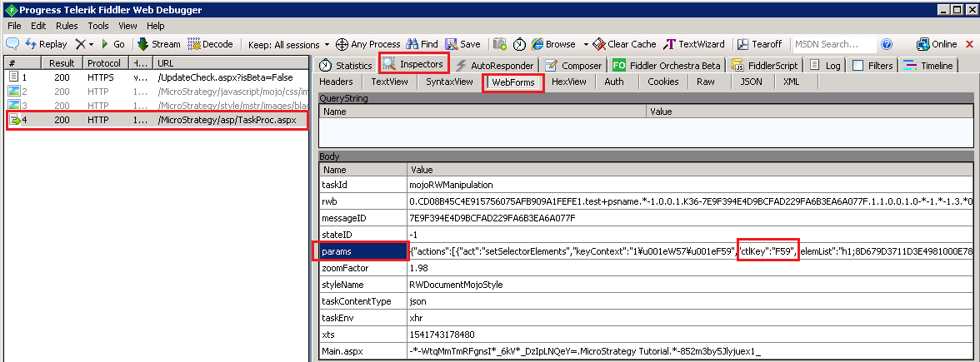Open the Edit menu
Image resolution: width=980 pixels, height=362 pixels.
[x=38, y=27]
